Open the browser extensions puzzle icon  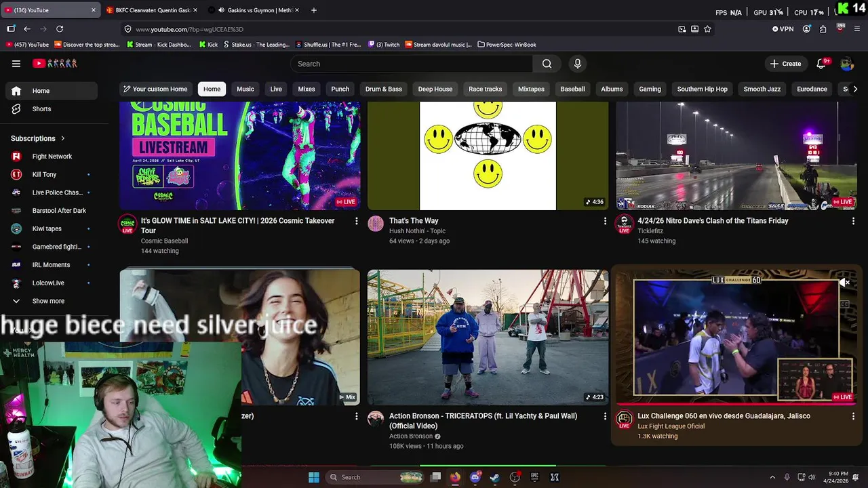click(823, 29)
